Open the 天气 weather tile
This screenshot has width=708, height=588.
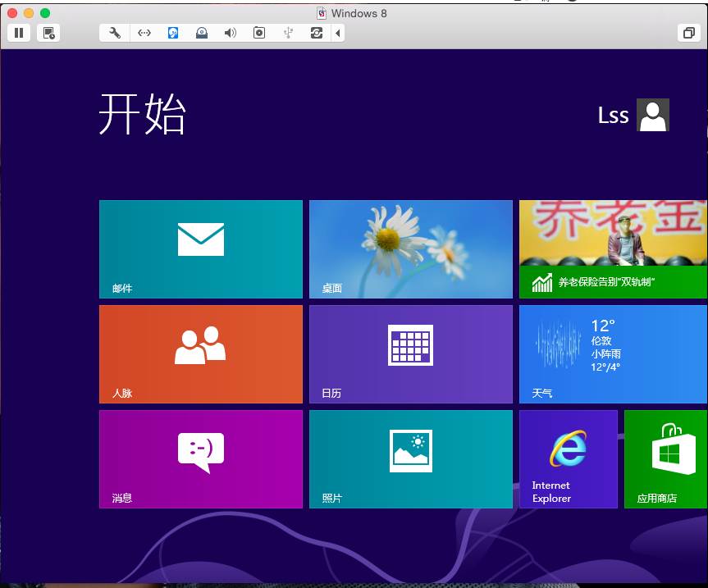[613, 354]
